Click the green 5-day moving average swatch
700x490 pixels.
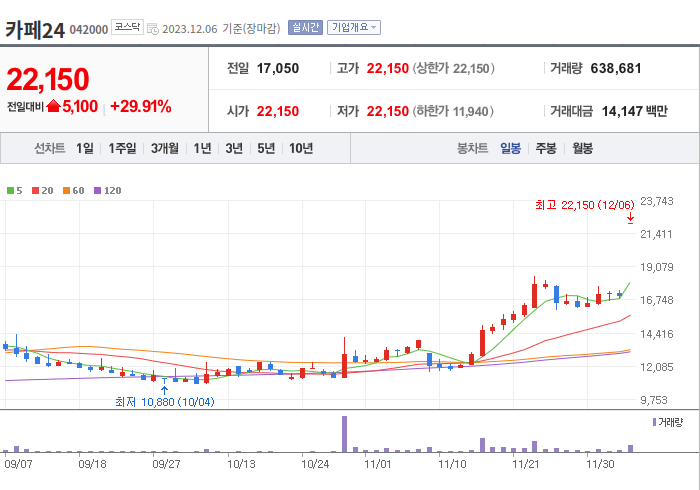pyautogui.click(x=10, y=191)
